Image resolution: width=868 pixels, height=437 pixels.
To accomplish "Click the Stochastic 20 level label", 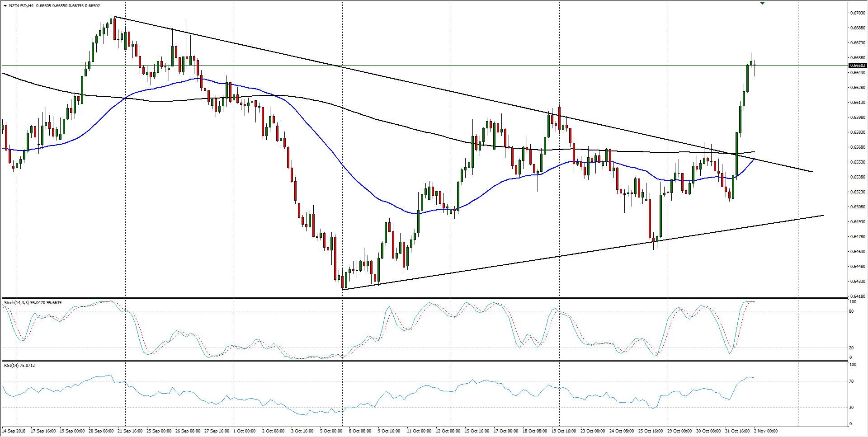I will pyautogui.click(x=852, y=348).
